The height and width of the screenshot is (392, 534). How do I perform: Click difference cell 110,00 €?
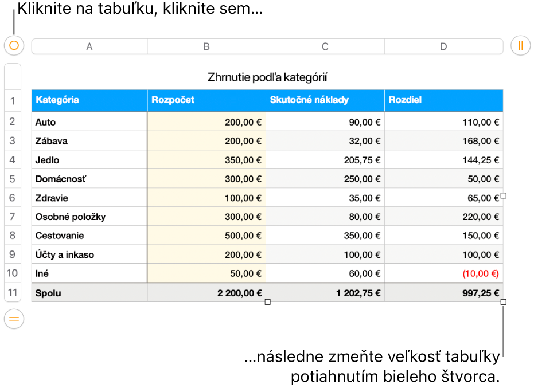(444, 122)
